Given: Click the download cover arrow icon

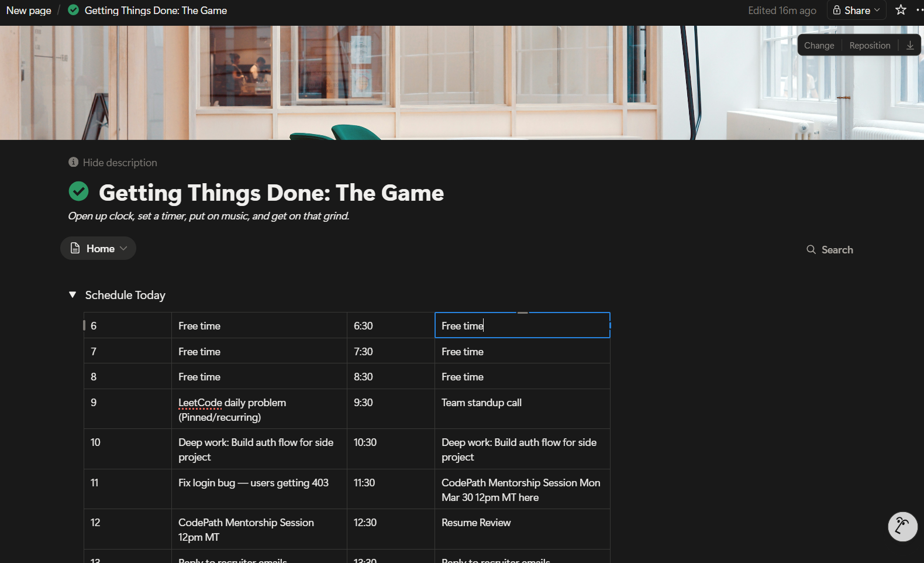Looking at the screenshot, I should pos(910,45).
